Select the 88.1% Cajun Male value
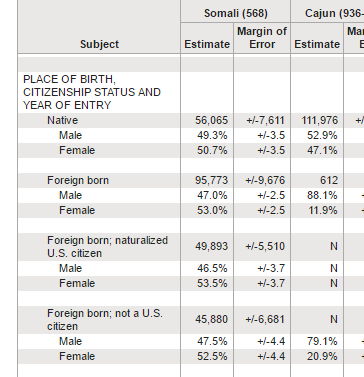The height and width of the screenshot is (377, 364). pyautogui.click(x=322, y=195)
